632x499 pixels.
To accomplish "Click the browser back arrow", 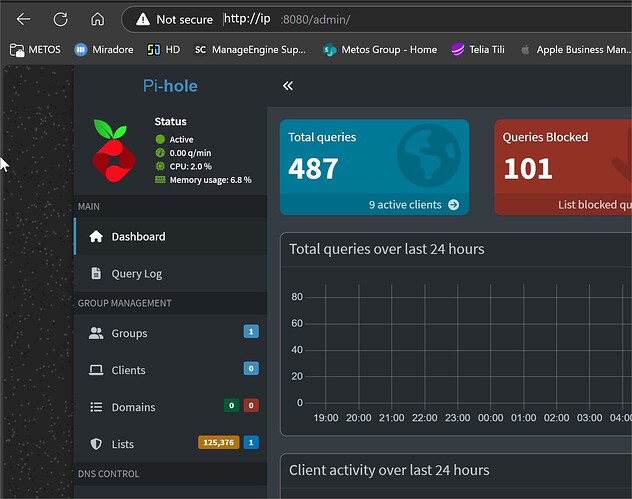I will (x=24, y=19).
